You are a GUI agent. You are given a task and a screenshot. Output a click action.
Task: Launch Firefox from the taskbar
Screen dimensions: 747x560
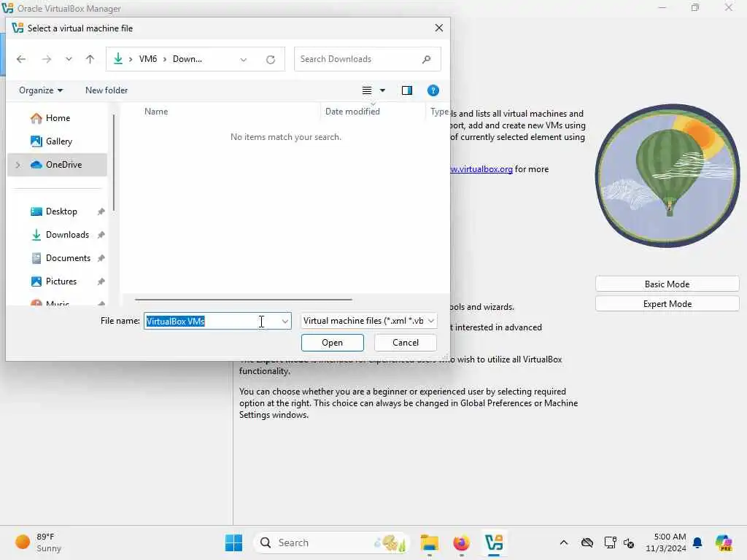pos(461,542)
